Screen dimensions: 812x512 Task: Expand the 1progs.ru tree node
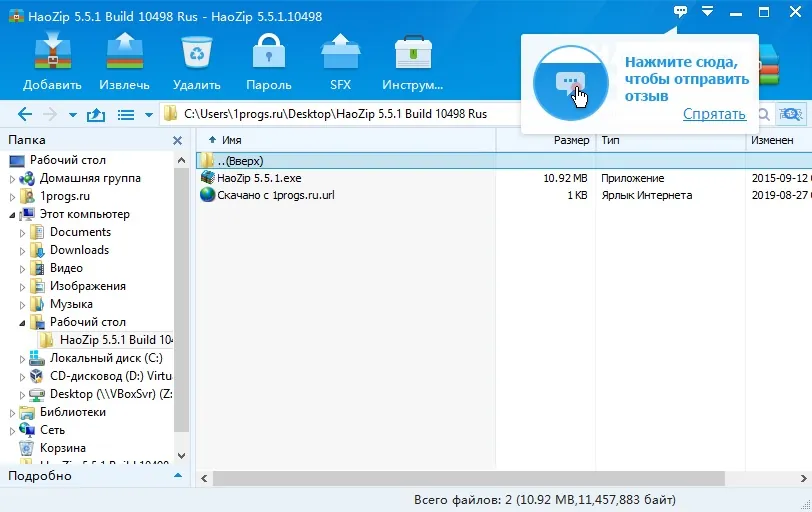[x=12, y=197]
